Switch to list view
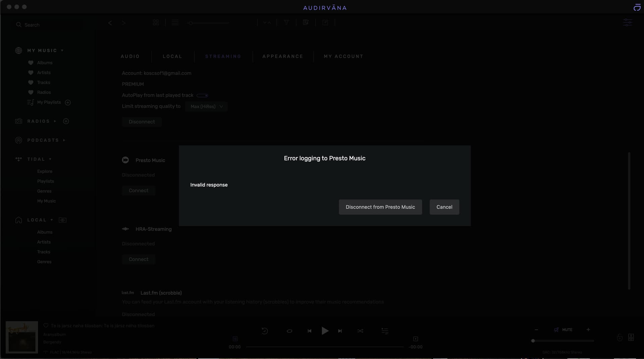The image size is (644, 359). [x=175, y=22]
